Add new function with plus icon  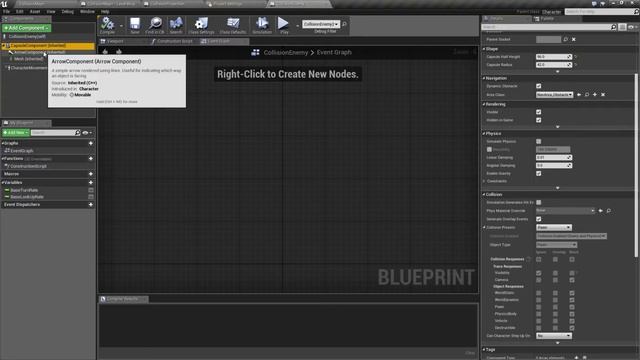[91, 158]
